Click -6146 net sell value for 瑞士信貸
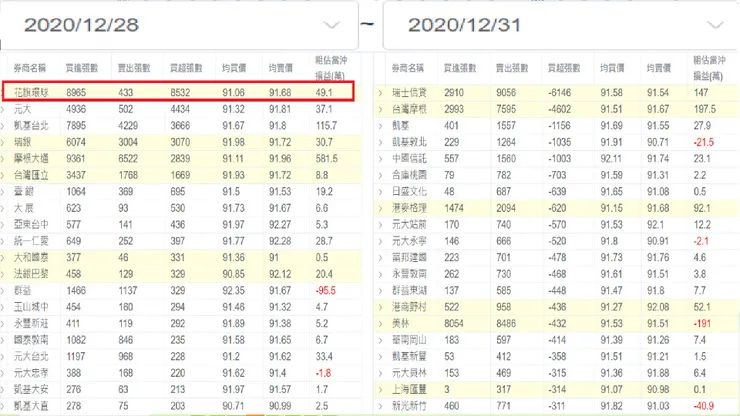The height and width of the screenshot is (416, 740). 559,93
